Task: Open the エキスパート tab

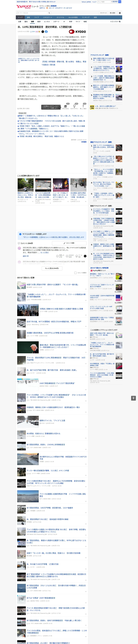Action: [48, 17]
